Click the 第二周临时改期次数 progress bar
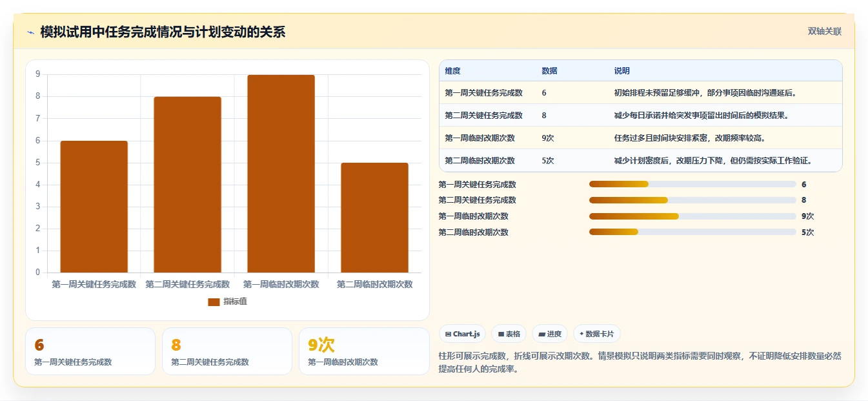 click(x=692, y=232)
